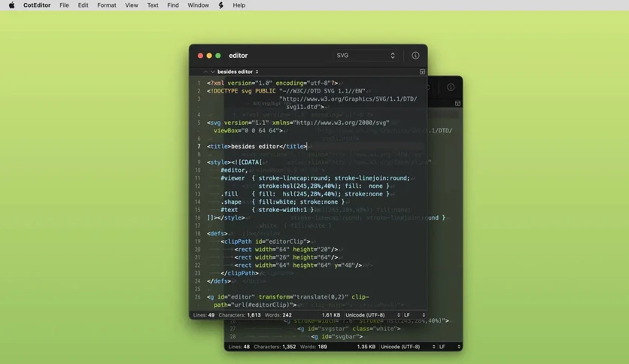This screenshot has width=629, height=364.
Task: Select line number 18 in the gutter
Action: (x=198, y=234)
